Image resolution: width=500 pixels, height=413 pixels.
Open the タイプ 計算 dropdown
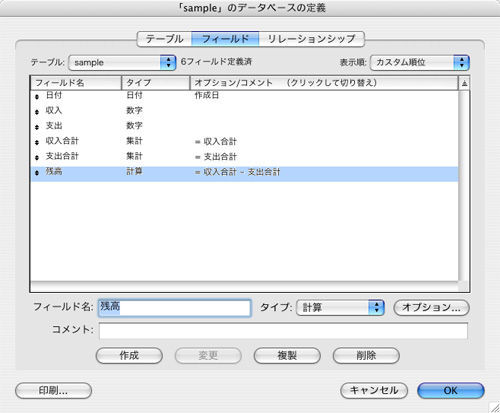click(x=340, y=307)
